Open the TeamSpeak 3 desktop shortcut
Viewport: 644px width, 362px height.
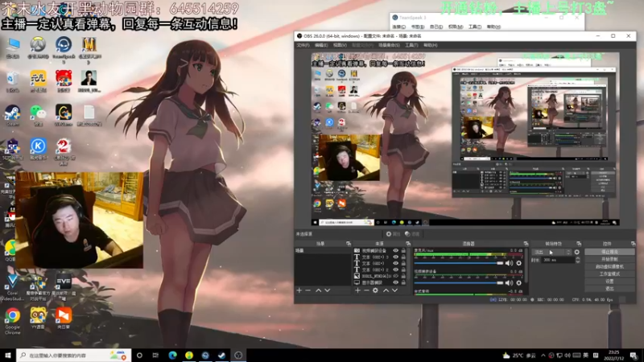click(64, 48)
